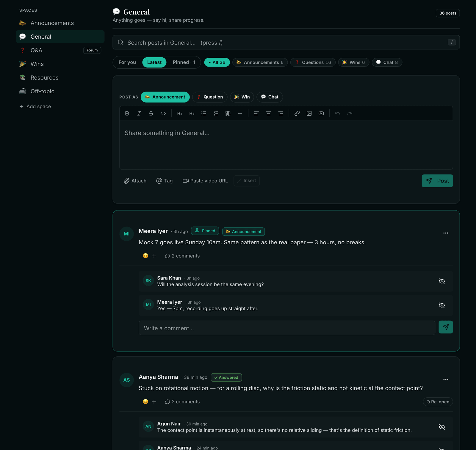Open the Q&A space
Viewport: 476px width, 450px height.
(60, 50)
